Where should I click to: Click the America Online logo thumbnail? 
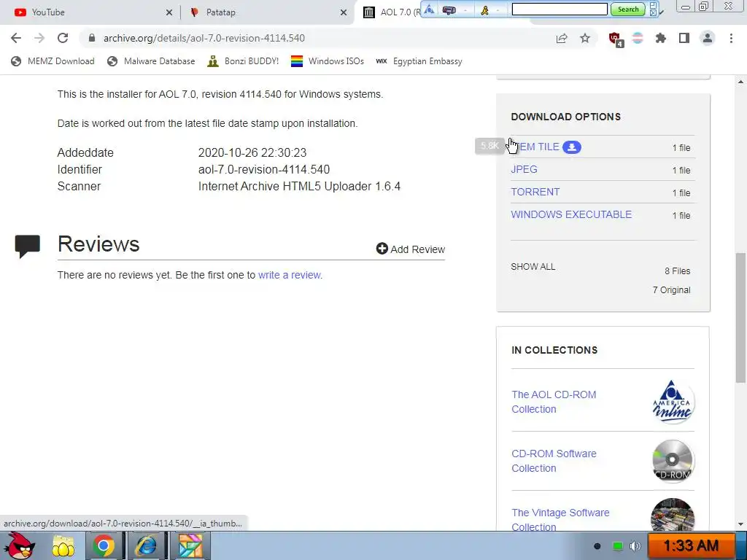click(x=673, y=402)
